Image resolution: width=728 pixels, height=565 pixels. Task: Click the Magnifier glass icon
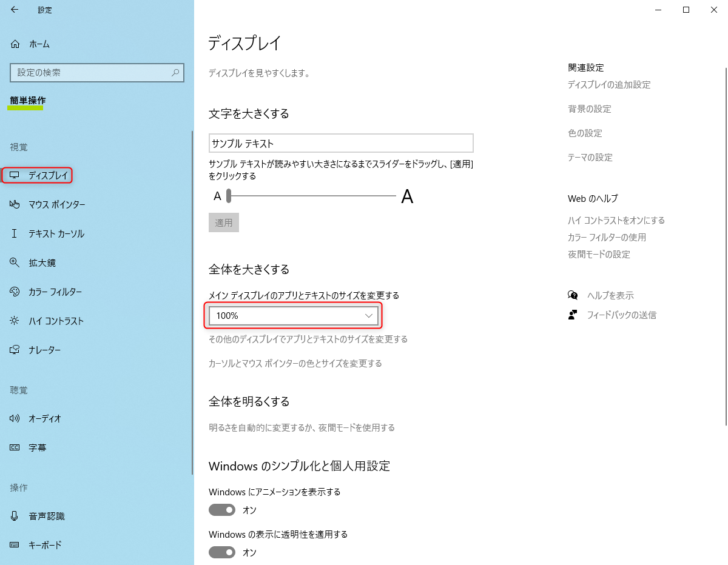click(15, 262)
